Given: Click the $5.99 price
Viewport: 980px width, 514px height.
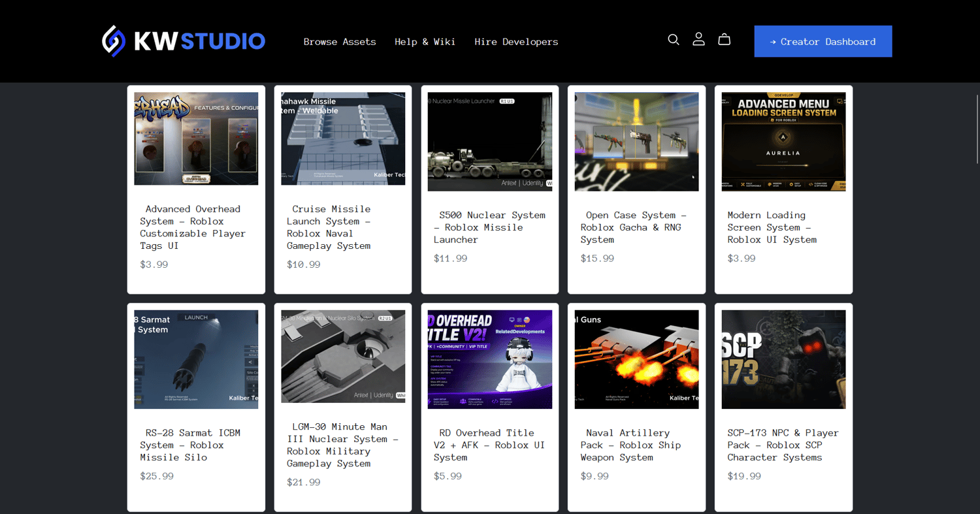Looking at the screenshot, I should click(x=448, y=476).
